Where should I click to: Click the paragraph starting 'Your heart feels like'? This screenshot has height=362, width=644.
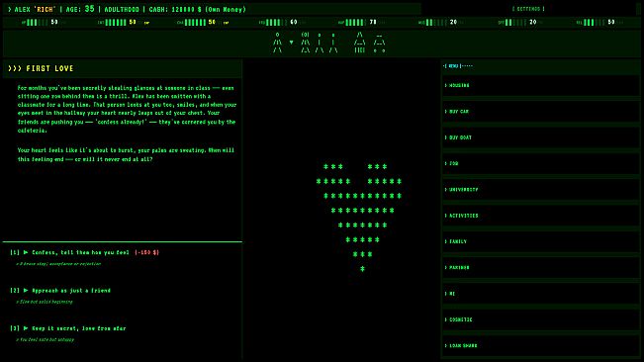(x=126, y=154)
